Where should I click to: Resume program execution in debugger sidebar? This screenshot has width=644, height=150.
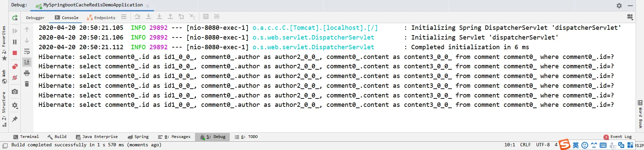point(15,31)
